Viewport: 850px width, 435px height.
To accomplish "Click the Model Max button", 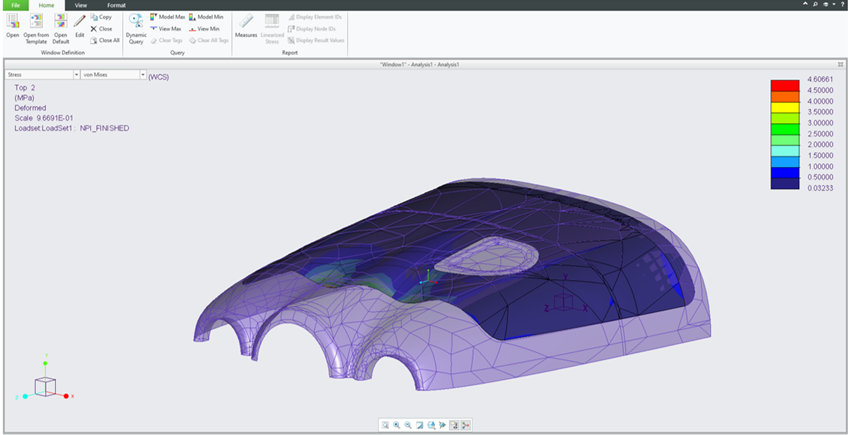I will click(165, 17).
